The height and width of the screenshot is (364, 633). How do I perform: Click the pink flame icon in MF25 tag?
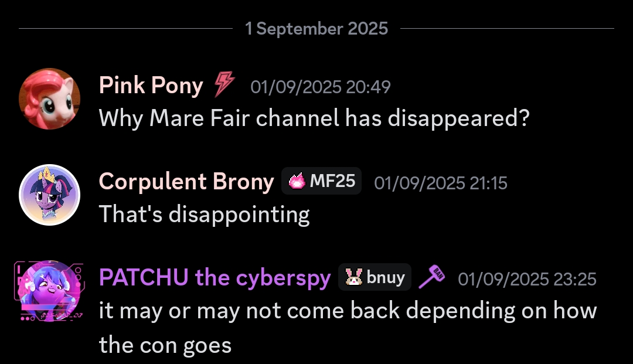tap(297, 181)
